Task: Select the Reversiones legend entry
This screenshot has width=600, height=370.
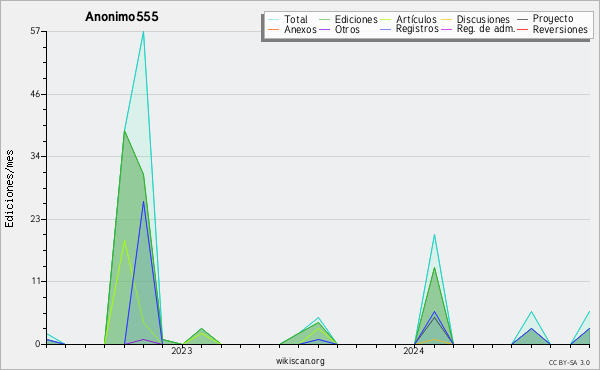Action: [x=552, y=29]
